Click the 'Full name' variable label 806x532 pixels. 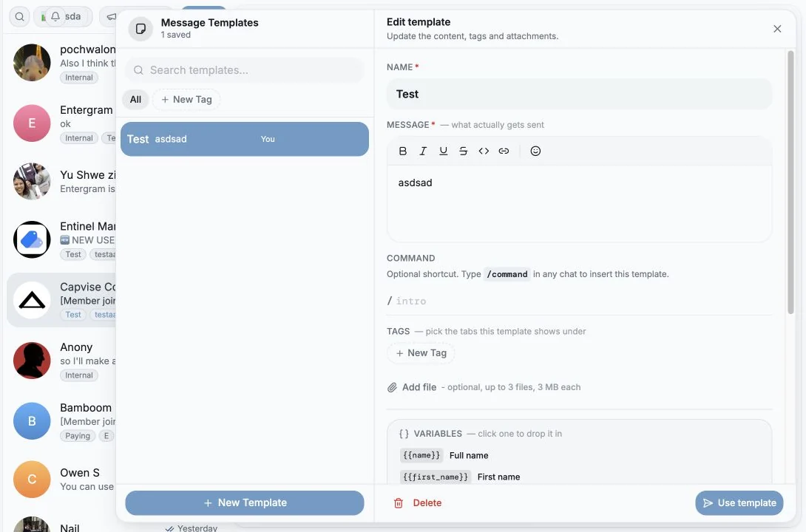469,455
